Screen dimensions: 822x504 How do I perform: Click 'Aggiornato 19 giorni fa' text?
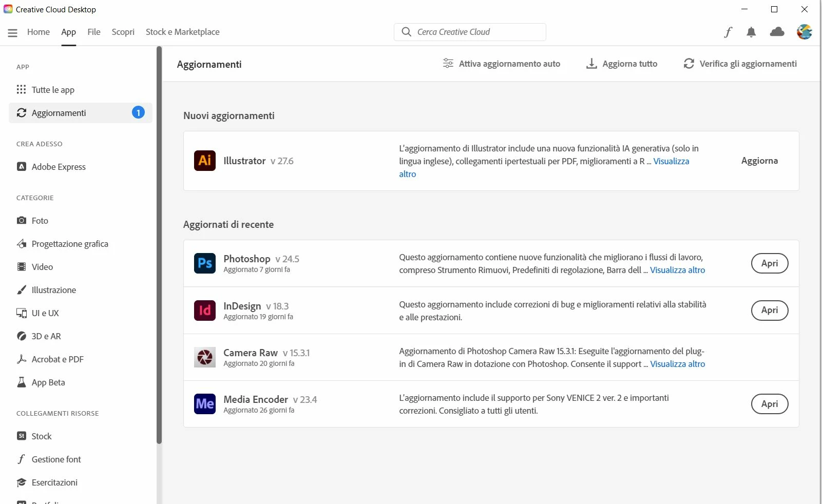[258, 317]
